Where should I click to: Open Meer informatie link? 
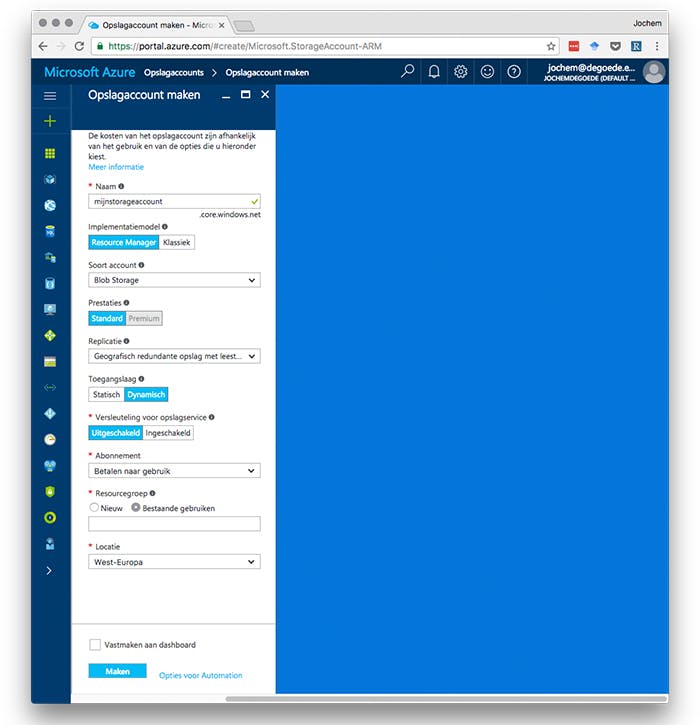tap(116, 167)
